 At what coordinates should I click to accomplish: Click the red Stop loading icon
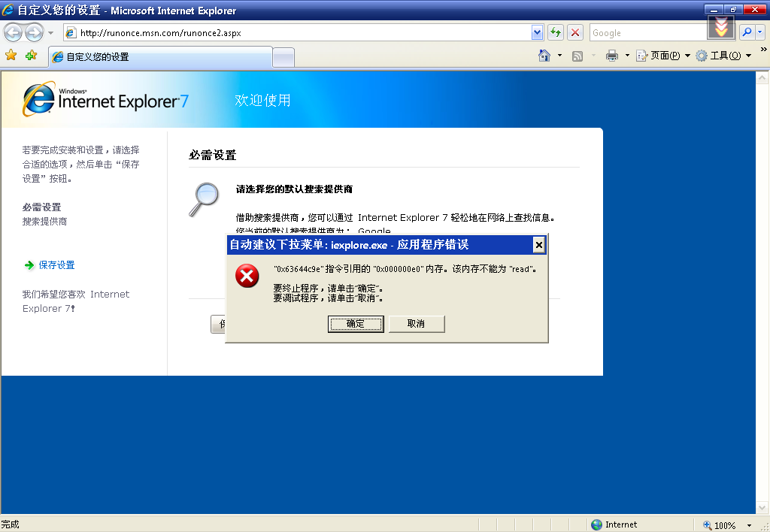(575, 33)
